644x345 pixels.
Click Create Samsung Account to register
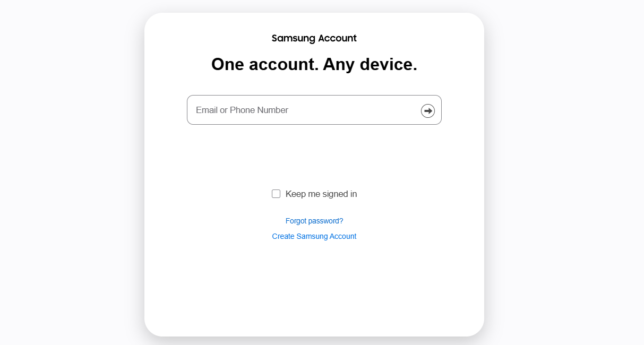point(314,236)
